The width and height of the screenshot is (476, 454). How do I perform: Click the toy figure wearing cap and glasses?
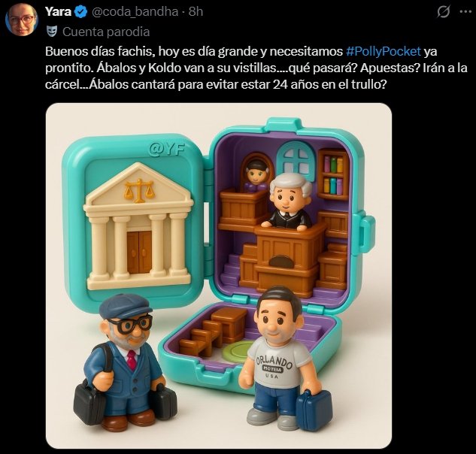tap(123, 360)
